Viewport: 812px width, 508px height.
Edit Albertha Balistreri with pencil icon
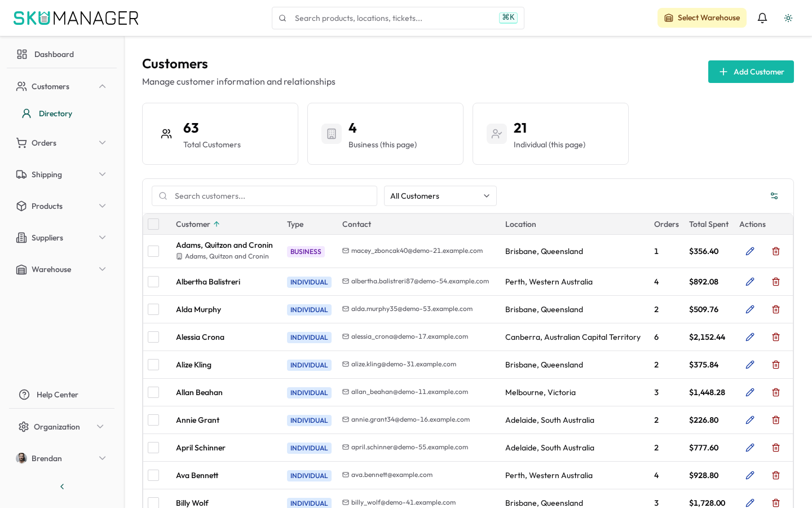[750, 282]
